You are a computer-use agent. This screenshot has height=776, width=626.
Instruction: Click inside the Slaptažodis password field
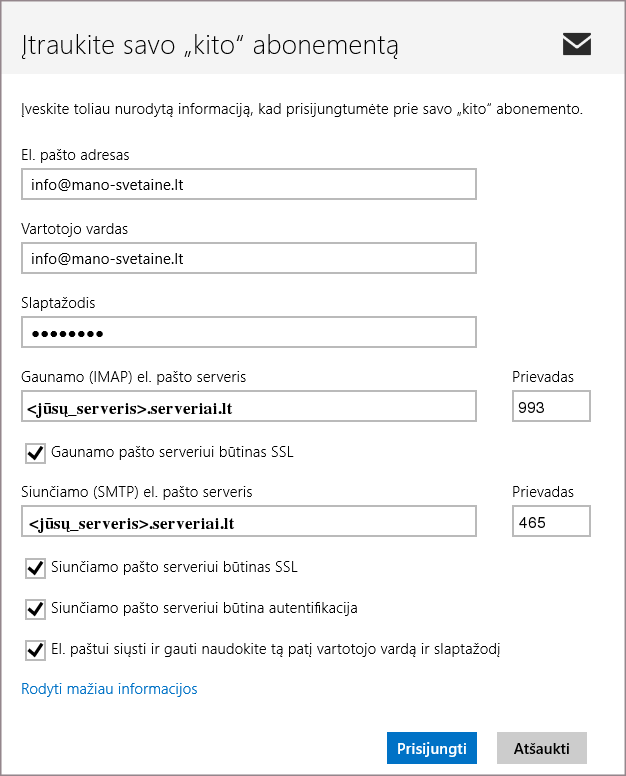[x=248, y=333]
